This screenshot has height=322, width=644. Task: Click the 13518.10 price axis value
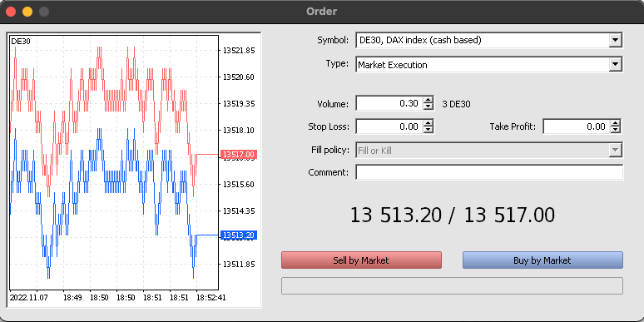click(x=239, y=130)
